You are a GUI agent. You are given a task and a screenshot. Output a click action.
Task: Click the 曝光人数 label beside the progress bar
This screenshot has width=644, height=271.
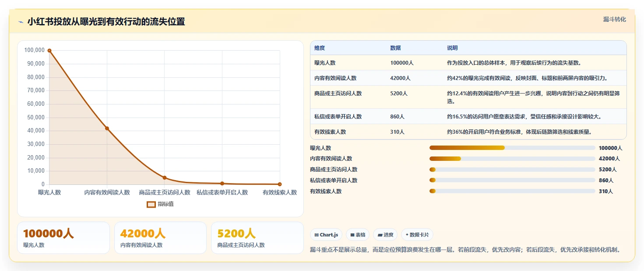[x=321, y=148]
